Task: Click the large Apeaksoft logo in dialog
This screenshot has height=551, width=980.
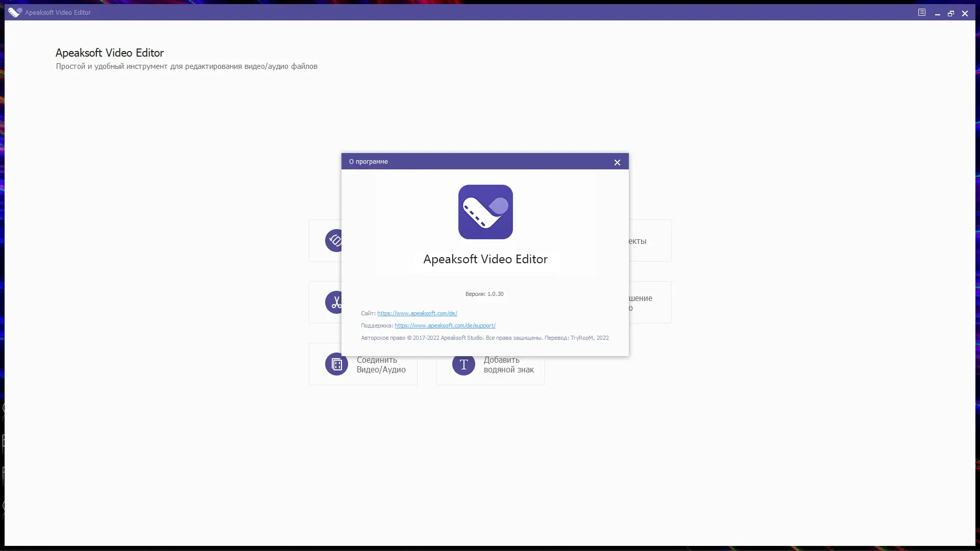Action: pos(485,212)
